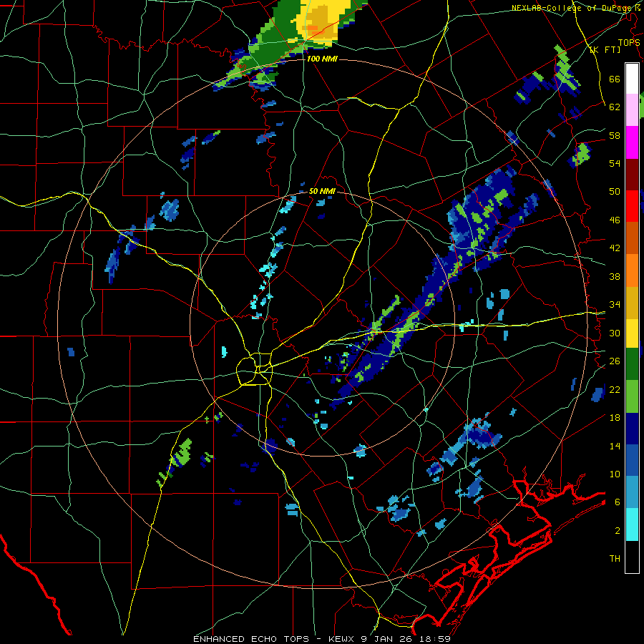Click the medium blue legend swatch
The image size is (644, 644).
tap(632, 460)
